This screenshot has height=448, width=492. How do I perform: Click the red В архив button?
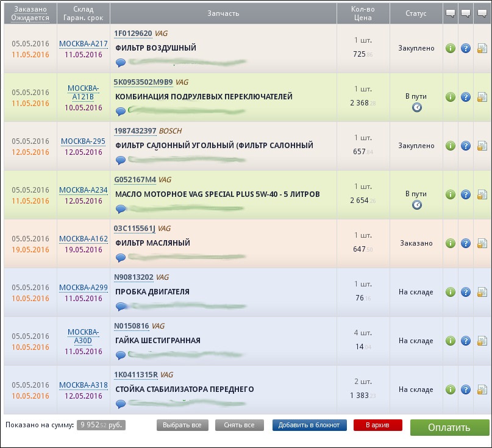[x=378, y=425]
